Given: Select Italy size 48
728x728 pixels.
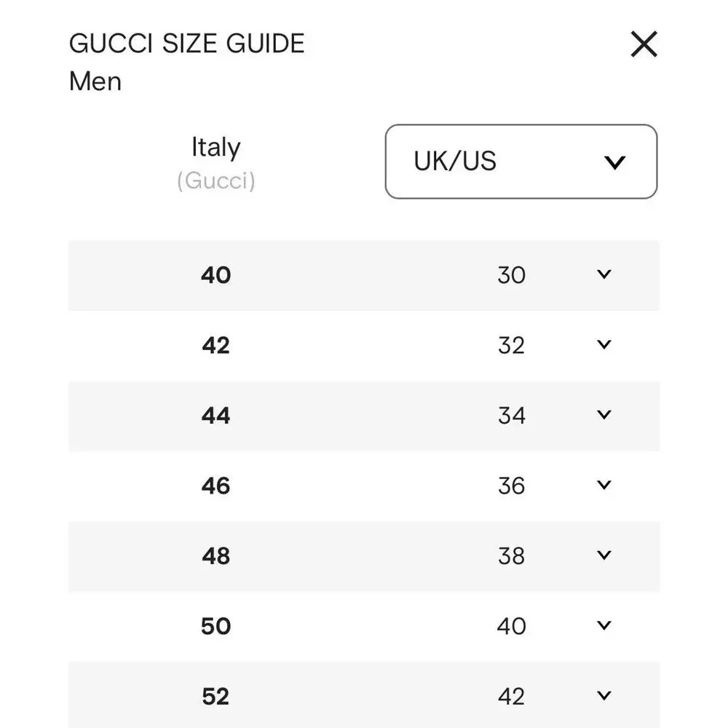Looking at the screenshot, I should (x=216, y=555).
